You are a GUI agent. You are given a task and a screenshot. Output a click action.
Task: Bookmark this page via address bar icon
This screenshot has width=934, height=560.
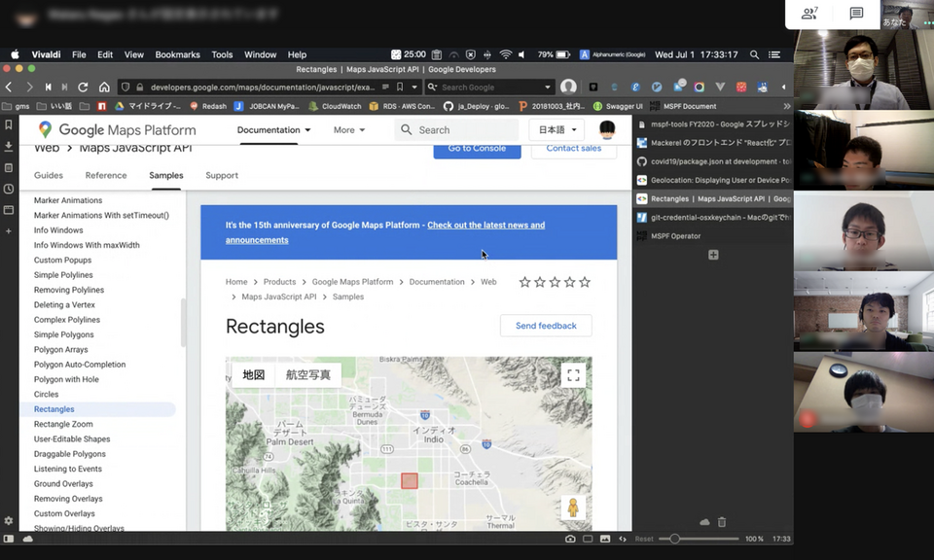[x=400, y=87]
